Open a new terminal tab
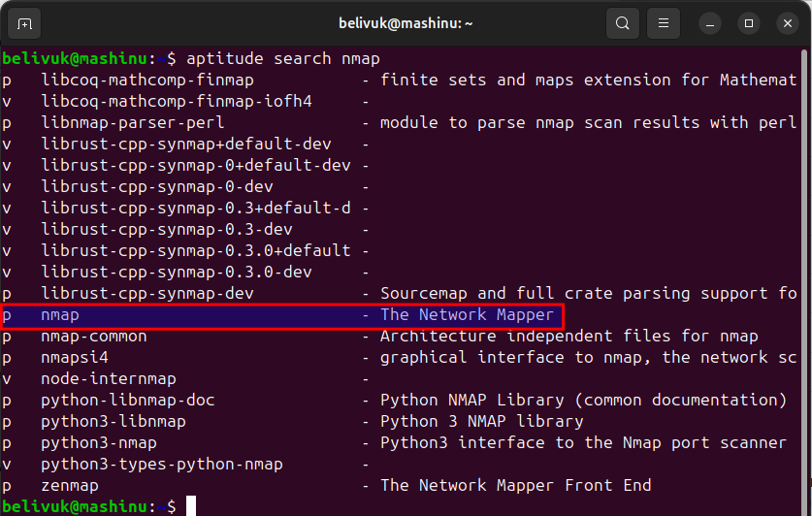This screenshot has width=812, height=516. pyautogui.click(x=24, y=24)
